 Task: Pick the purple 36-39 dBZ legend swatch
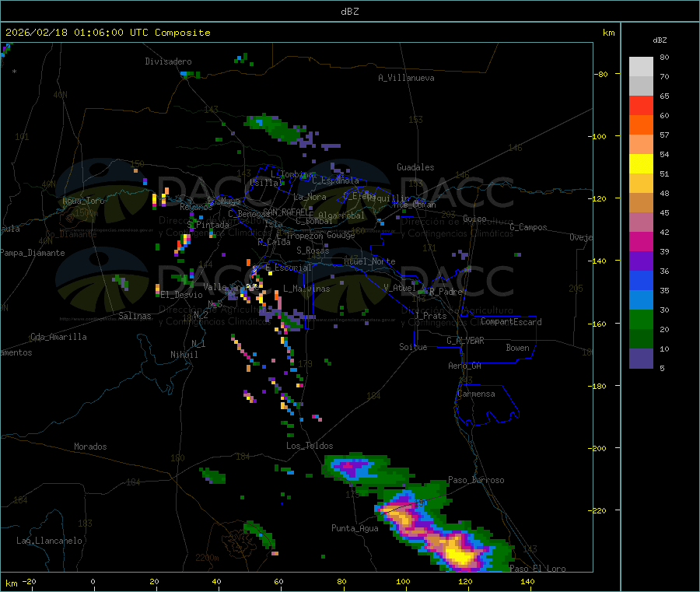(641, 261)
